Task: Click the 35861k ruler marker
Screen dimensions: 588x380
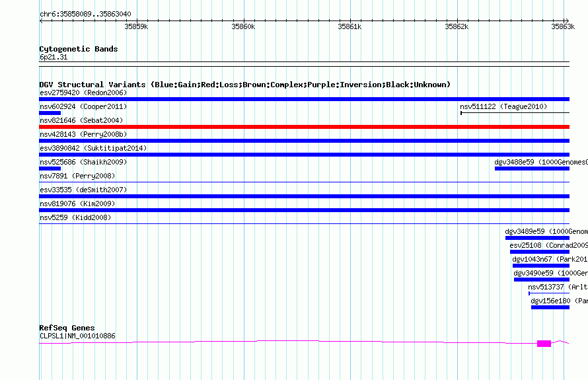Action: [349, 26]
